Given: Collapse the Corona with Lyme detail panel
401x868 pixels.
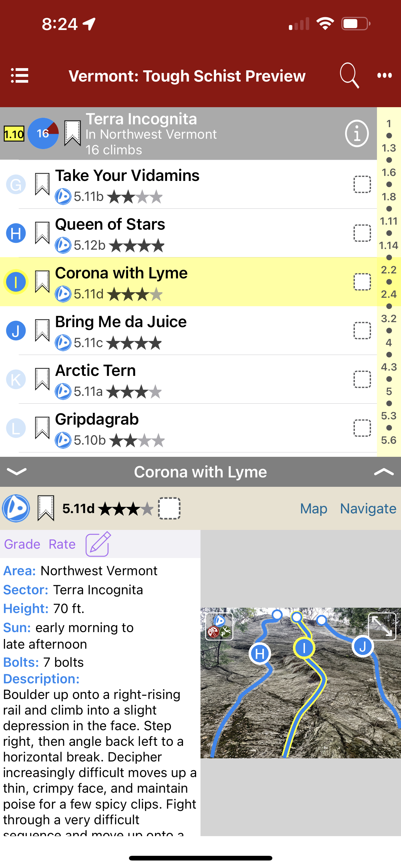Looking at the screenshot, I should [x=17, y=471].
